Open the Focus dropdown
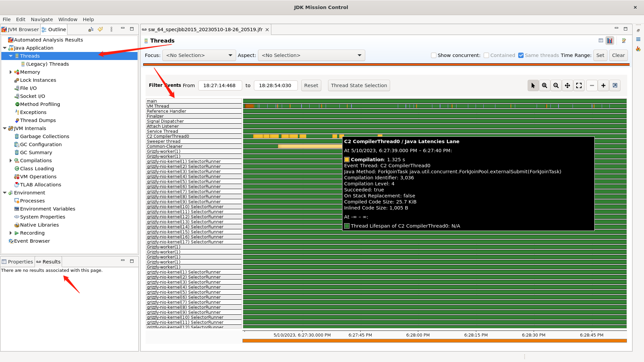This screenshot has width=644, height=362. [199, 55]
